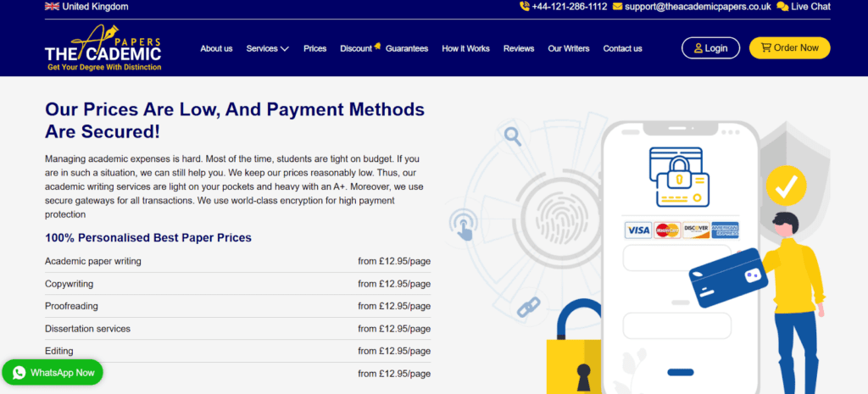The image size is (868, 394).
Task: Click the American Express logo
Action: [x=725, y=230]
